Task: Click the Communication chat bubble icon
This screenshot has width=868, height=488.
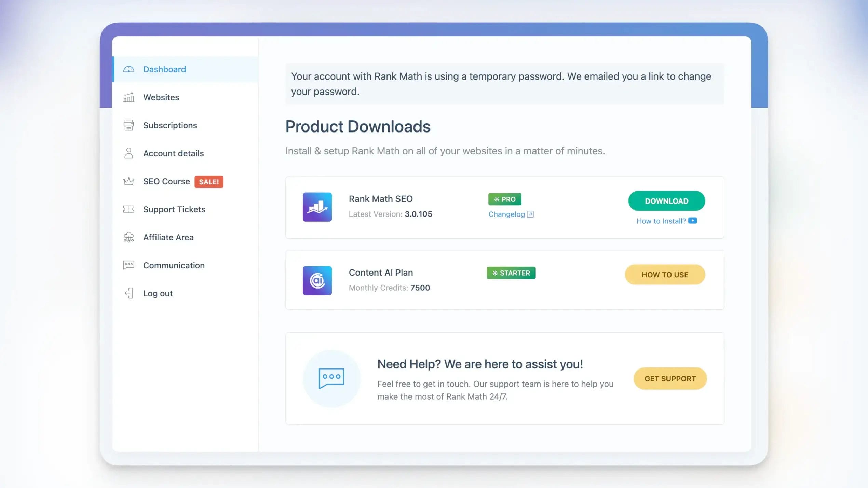Action: [x=128, y=265]
